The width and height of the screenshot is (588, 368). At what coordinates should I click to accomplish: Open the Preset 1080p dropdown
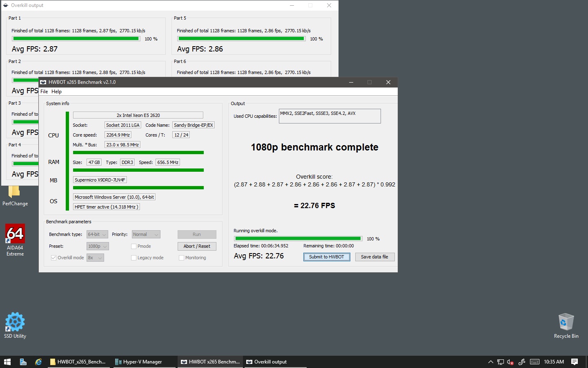pyautogui.click(x=98, y=247)
